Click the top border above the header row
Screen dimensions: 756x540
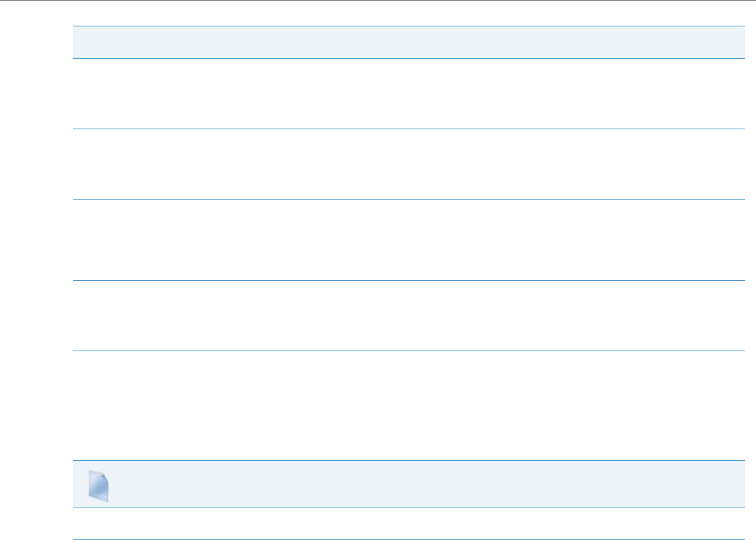click(x=404, y=26)
